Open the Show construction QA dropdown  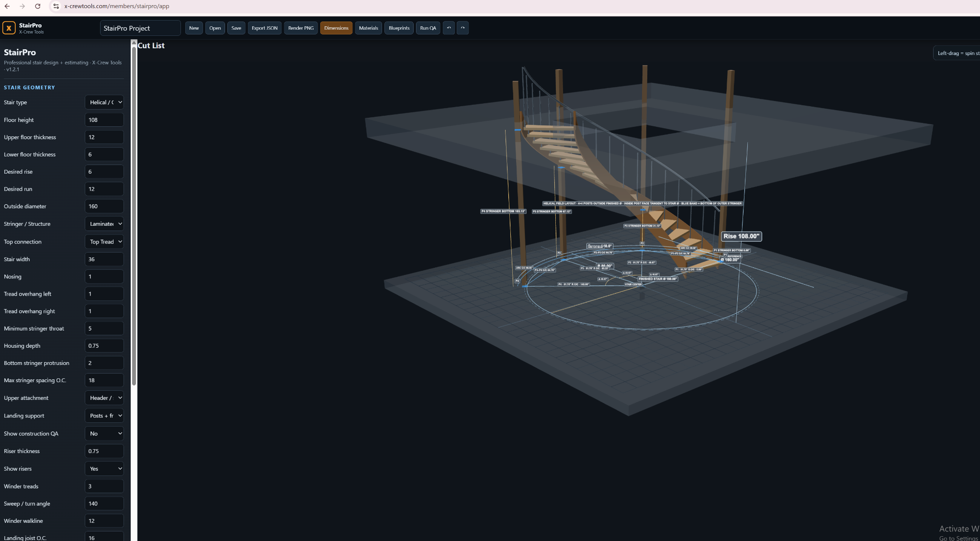[x=104, y=433]
